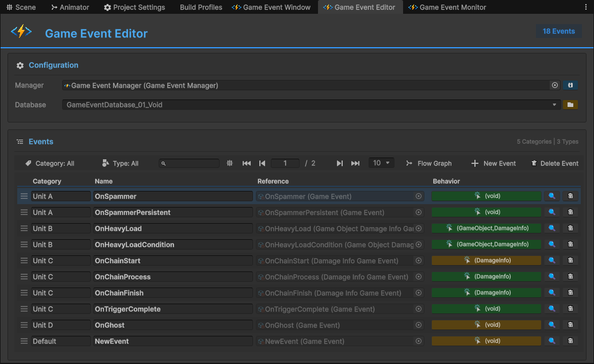This screenshot has height=364, width=594.
Task: Click inside the event search field
Action: pos(190,163)
